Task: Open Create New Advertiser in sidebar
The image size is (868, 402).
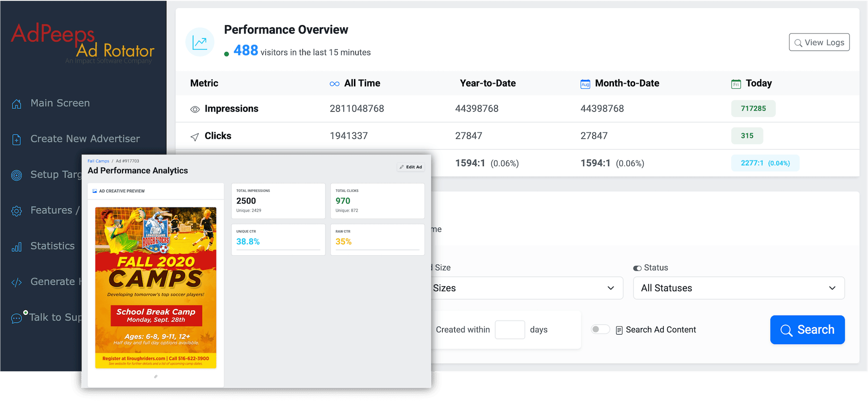Action: (85, 139)
